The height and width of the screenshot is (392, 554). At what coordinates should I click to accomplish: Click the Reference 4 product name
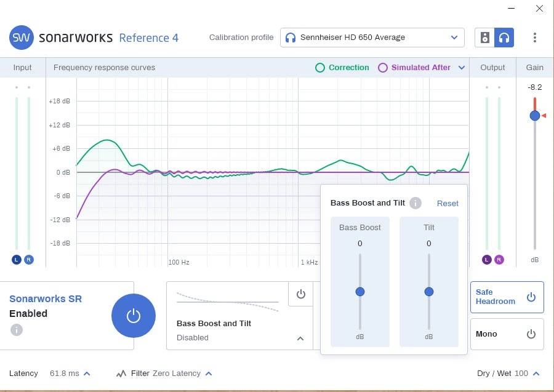(149, 38)
